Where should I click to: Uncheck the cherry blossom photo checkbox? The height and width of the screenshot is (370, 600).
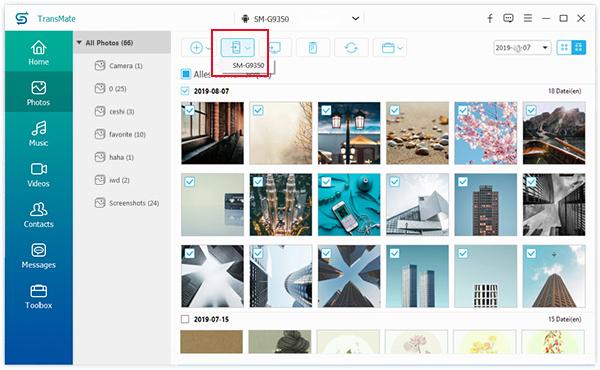click(x=463, y=111)
